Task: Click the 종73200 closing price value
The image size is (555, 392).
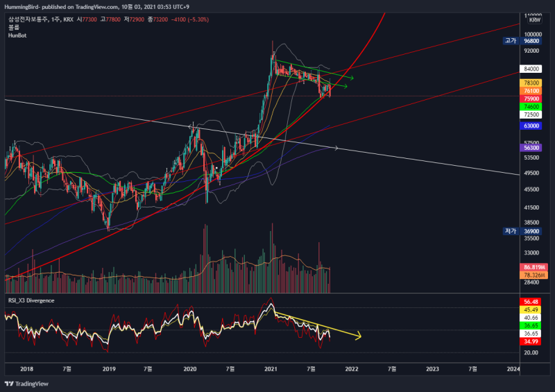Action: (157, 19)
